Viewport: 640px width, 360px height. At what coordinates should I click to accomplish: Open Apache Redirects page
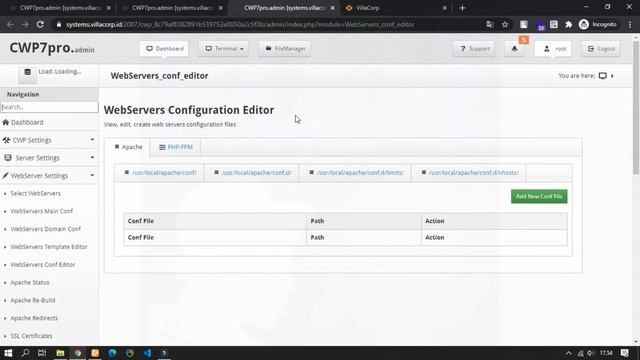pyautogui.click(x=34, y=318)
